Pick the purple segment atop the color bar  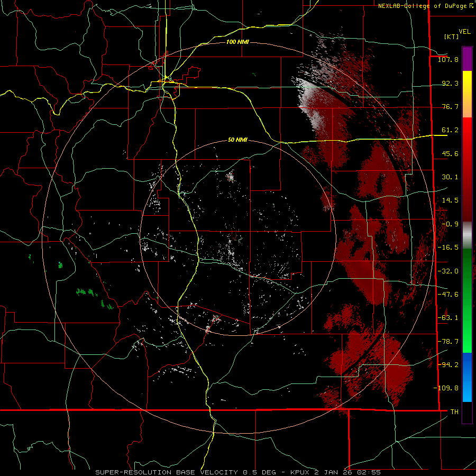point(467,59)
